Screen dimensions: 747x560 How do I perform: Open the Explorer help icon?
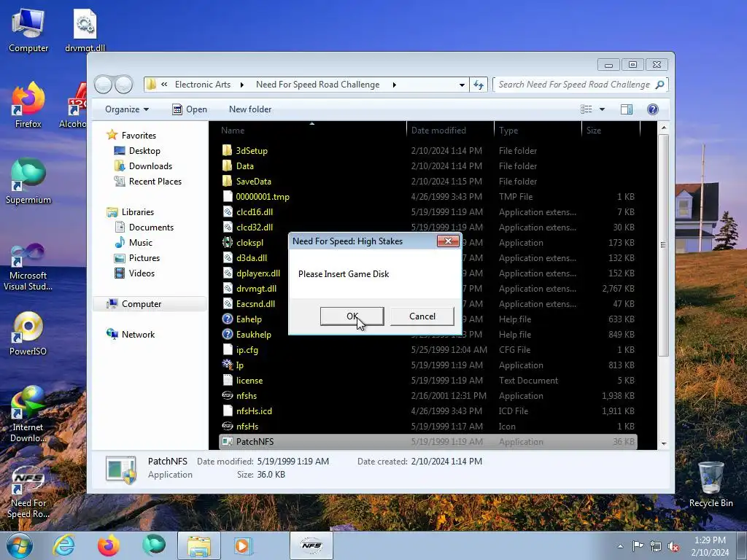point(653,109)
